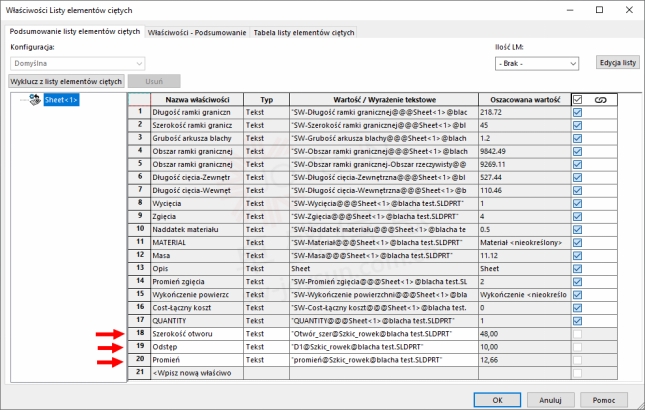Toggle checkbox in the MATERIAL row
Viewport: 646px width, 410px height.
pos(577,243)
